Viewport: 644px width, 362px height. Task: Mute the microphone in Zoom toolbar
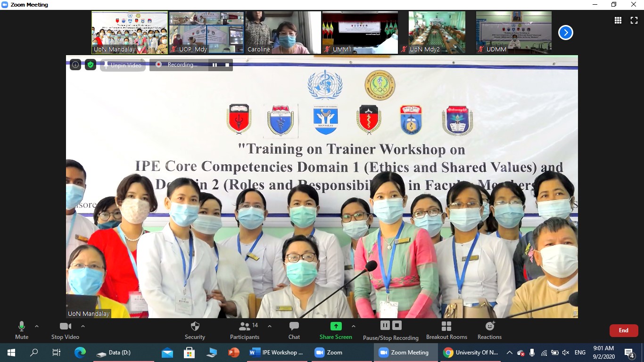(22, 330)
